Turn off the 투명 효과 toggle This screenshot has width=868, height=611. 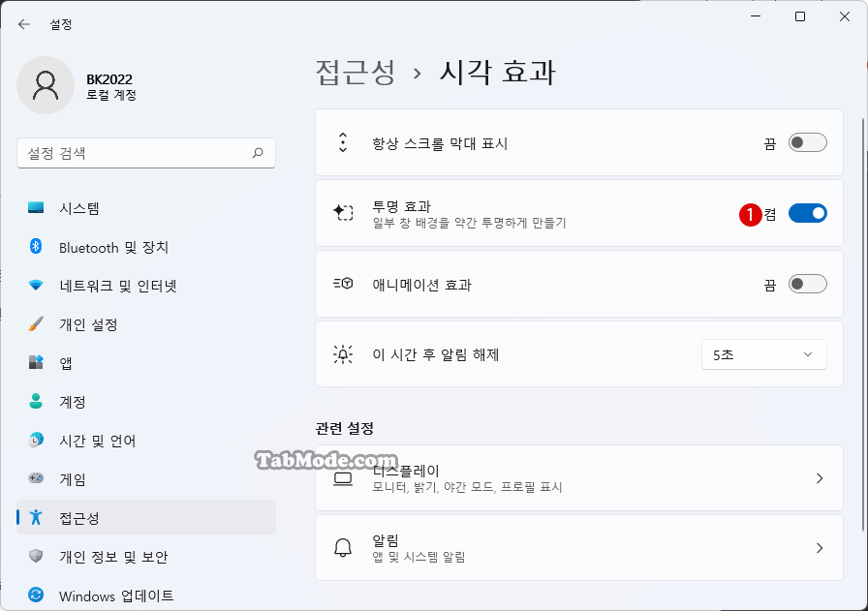click(x=808, y=213)
